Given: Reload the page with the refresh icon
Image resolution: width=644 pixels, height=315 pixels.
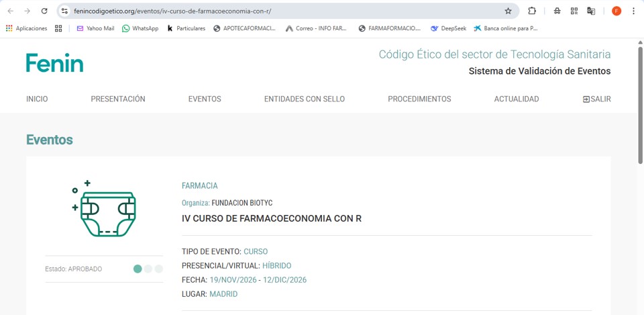Looking at the screenshot, I should (44, 11).
